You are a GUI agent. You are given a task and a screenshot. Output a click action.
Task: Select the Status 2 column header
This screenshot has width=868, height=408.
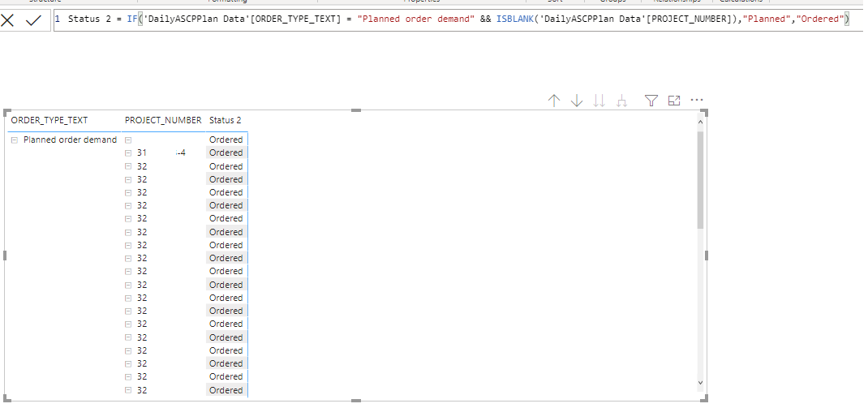coord(226,120)
